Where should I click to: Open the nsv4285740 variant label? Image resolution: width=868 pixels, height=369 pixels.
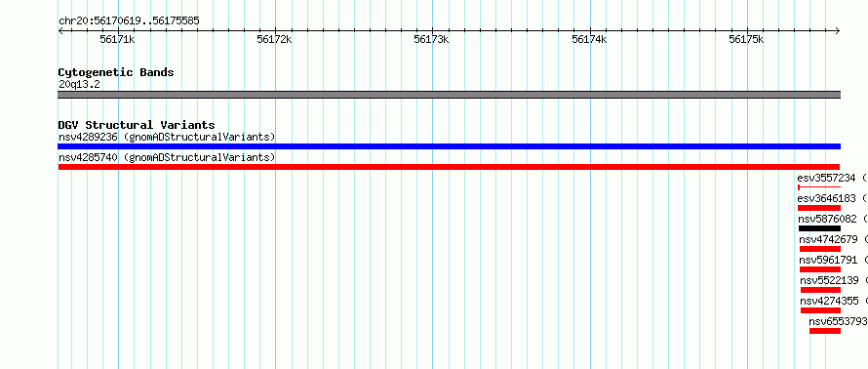click(x=167, y=157)
